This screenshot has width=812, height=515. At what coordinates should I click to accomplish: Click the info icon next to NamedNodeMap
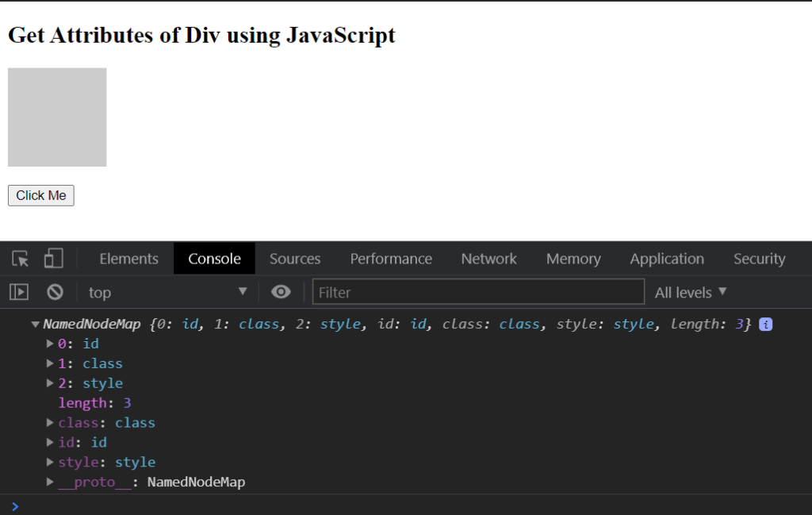click(764, 324)
